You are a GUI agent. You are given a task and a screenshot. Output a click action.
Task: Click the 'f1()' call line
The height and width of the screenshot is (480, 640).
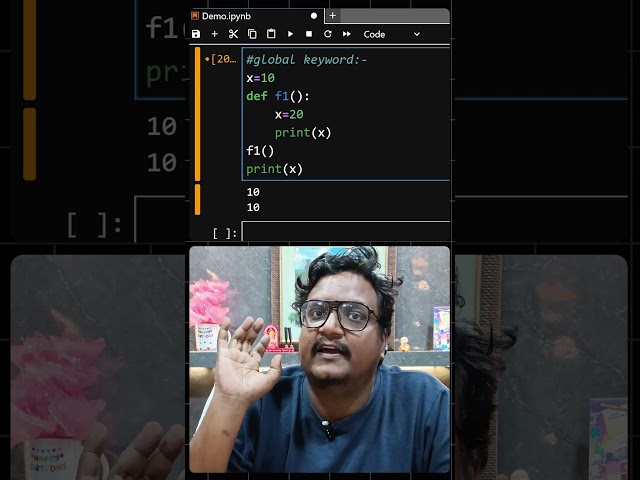click(260, 151)
